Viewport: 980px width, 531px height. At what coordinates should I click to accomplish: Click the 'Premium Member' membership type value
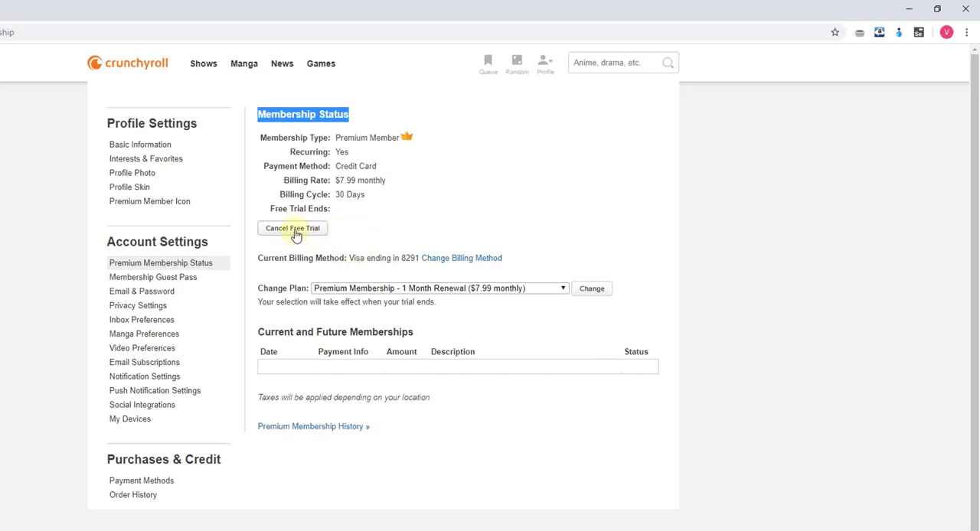[367, 138]
